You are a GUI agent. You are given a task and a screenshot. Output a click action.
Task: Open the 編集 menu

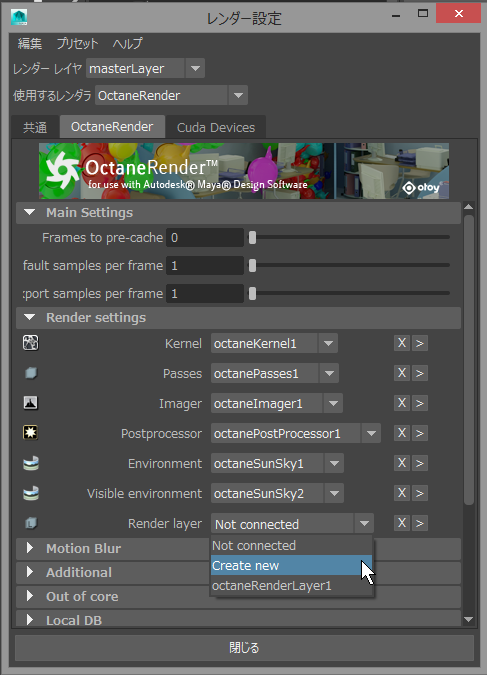click(30, 43)
